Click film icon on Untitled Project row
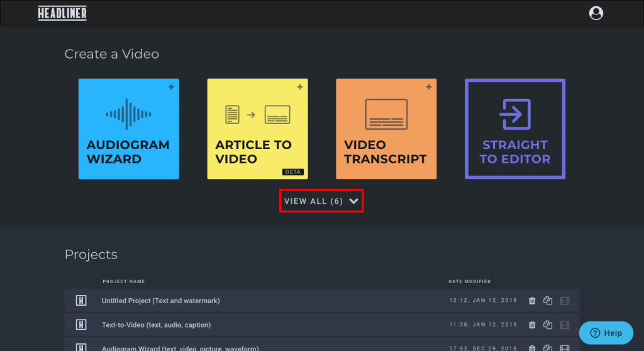 point(564,301)
